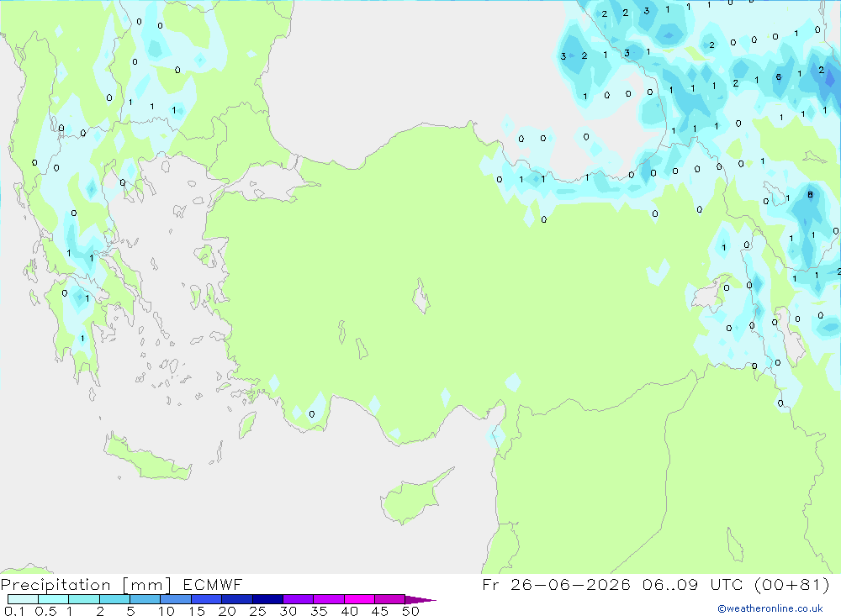Click the 2–5 mm legend color swatch
841x616 pixels.
[x=114, y=599]
